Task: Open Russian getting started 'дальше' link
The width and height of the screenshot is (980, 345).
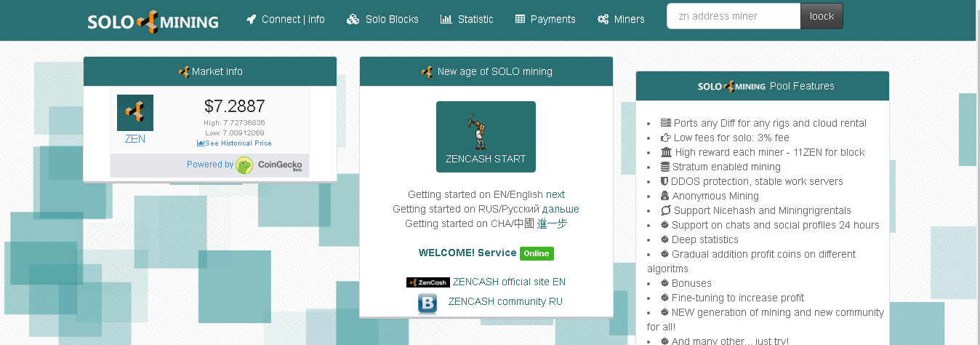Action: (x=561, y=209)
